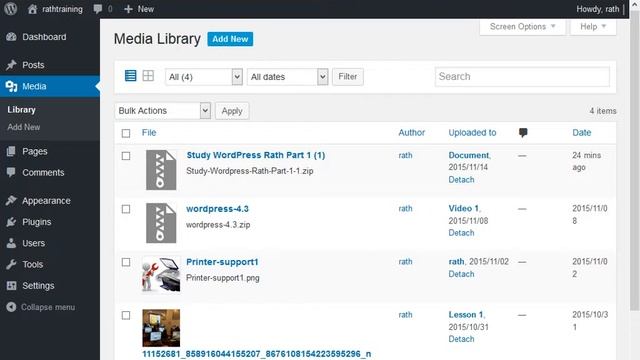Click the Collapse menu label
The height and width of the screenshot is (360, 640).
pyautogui.click(x=48, y=307)
